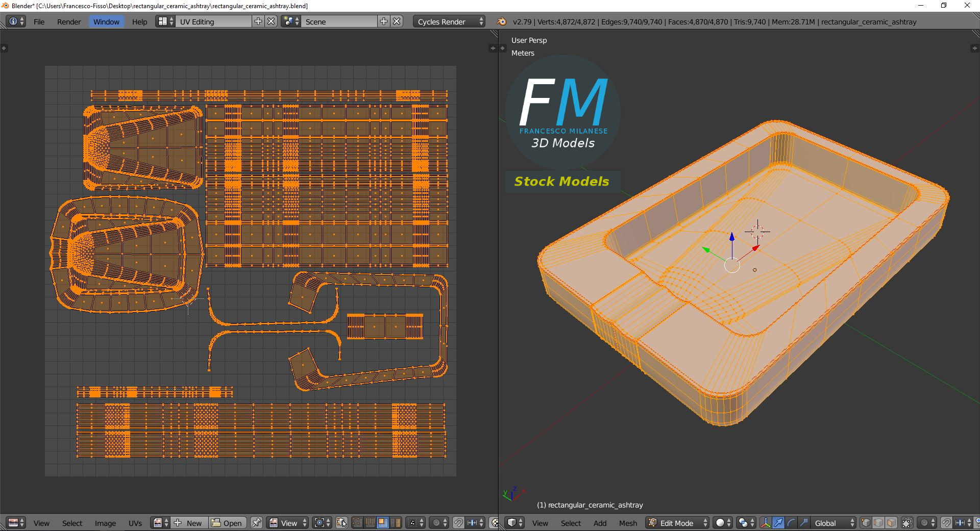
Task: Toggle the 3D manipulator axes widget
Action: tap(765, 523)
